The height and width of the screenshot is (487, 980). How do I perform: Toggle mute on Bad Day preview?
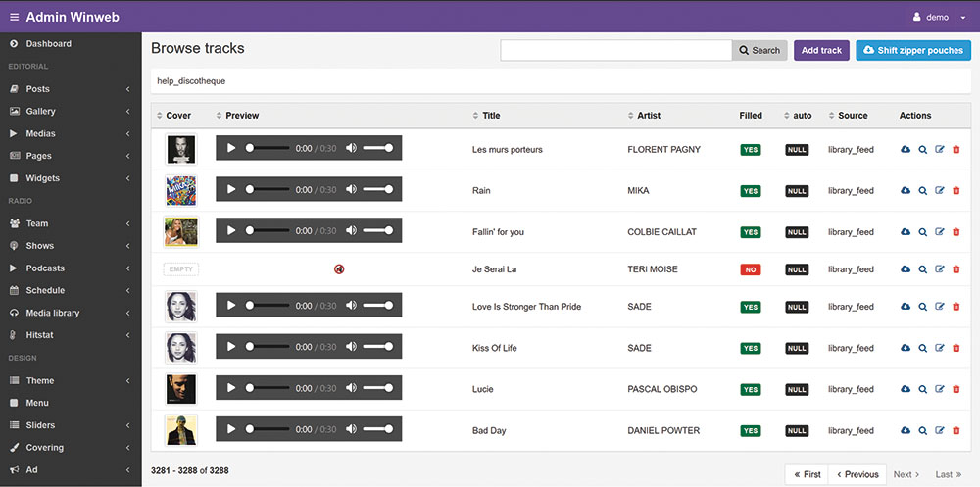(351, 429)
